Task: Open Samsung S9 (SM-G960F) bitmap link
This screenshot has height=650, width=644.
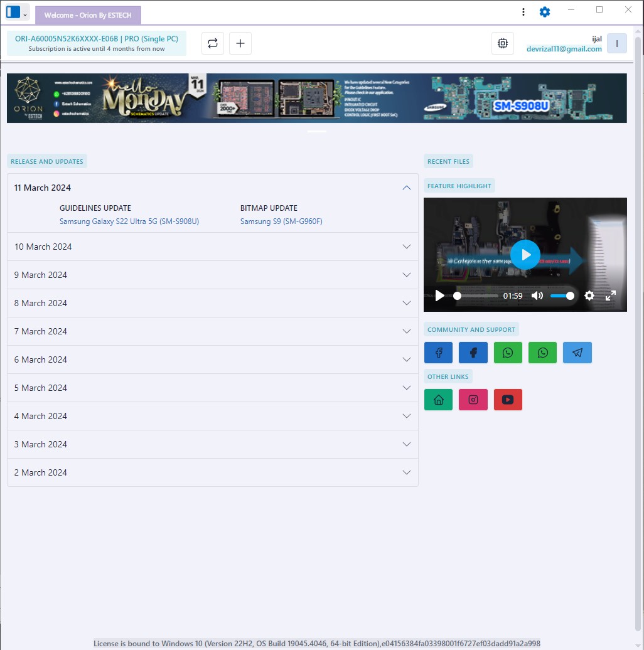Action: 281,221
